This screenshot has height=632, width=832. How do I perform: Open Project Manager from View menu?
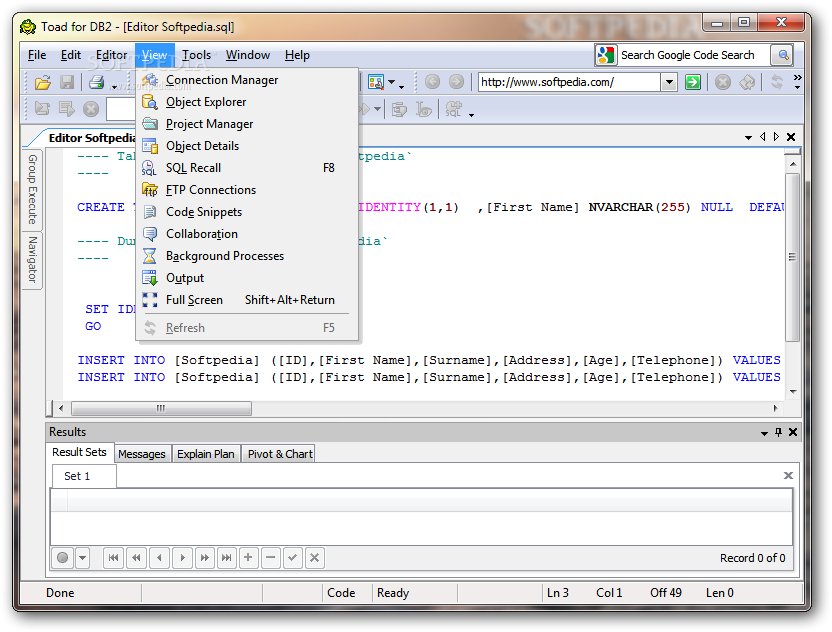point(247,124)
